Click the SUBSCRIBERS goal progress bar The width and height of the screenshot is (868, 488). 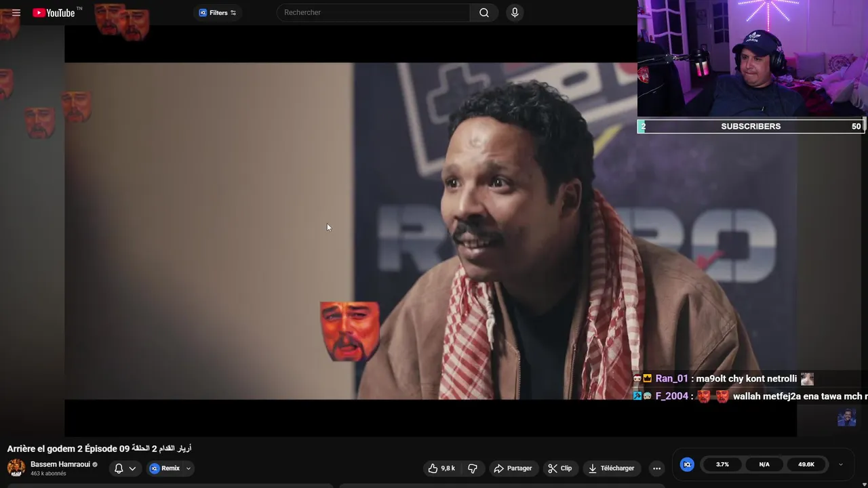tap(751, 126)
